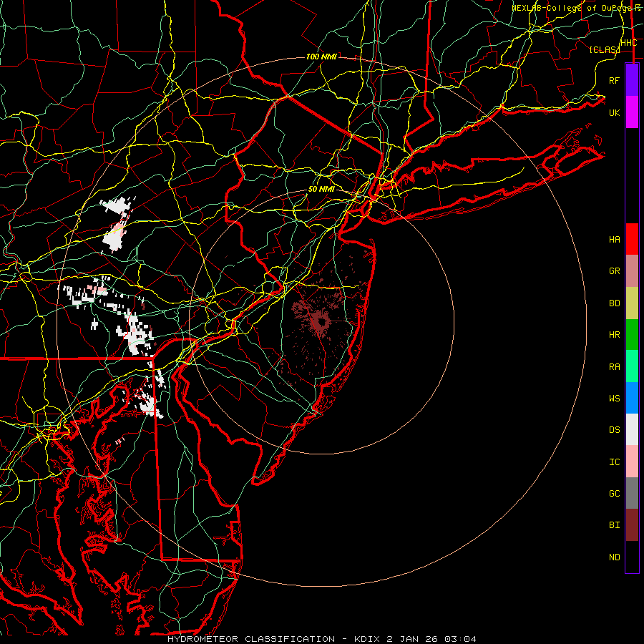644x644 pixels.
Task: Select the BD yellow legend block
Action: coord(632,303)
